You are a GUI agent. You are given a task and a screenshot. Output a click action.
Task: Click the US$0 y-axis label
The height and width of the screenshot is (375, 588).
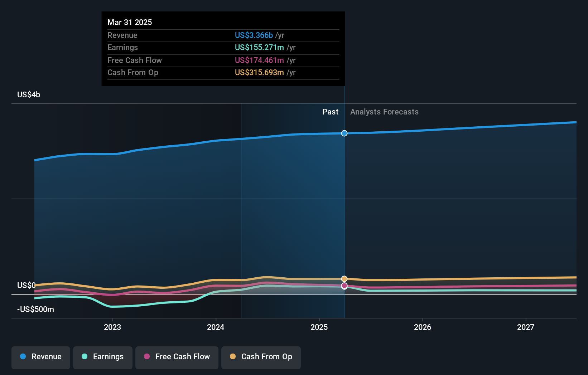[x=26, y=285]
